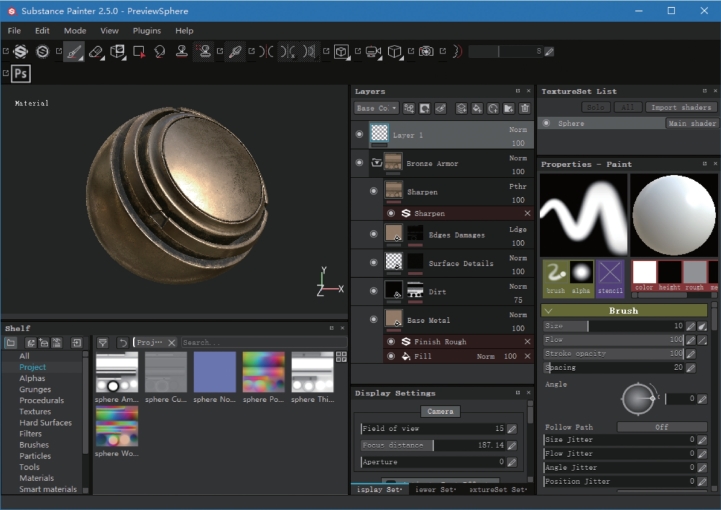721x510 pixels.
Task: Hide the Dirt layer
Action: [x=373, y=291]
